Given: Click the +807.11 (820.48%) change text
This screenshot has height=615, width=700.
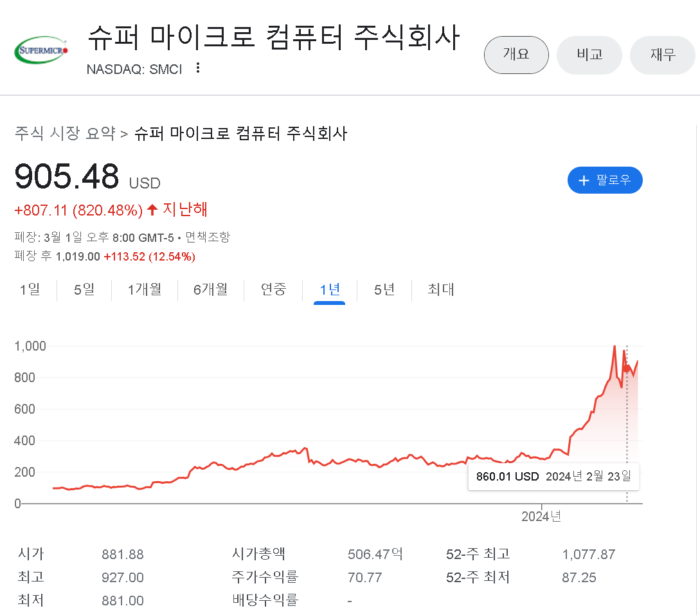Looking at the screenshot, I should click(x=78, y=210).
